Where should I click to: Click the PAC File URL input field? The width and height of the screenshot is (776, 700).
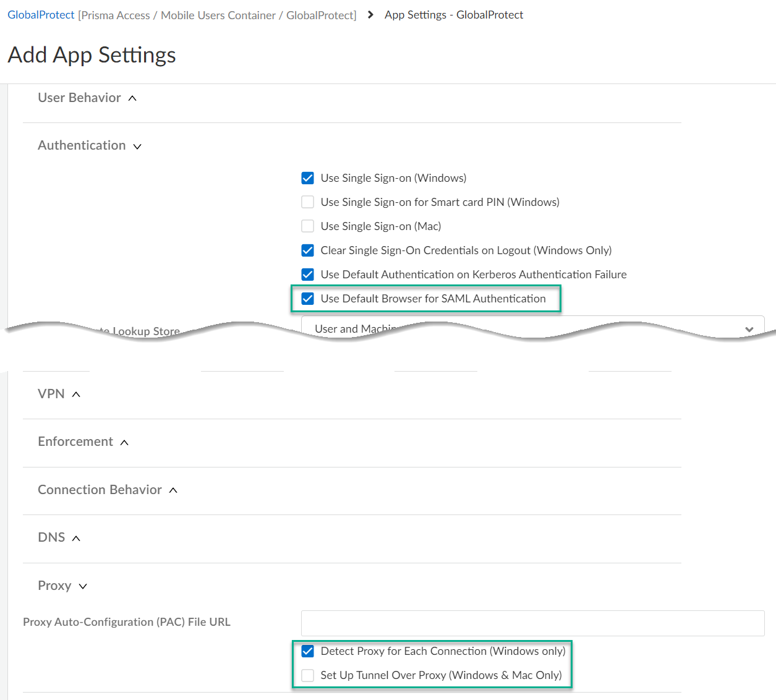[532, 623]
